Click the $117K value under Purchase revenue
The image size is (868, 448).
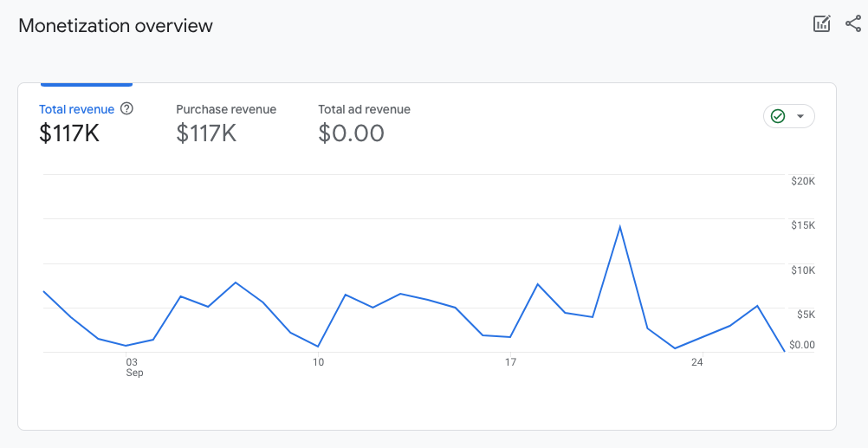(x=206, y=133)
